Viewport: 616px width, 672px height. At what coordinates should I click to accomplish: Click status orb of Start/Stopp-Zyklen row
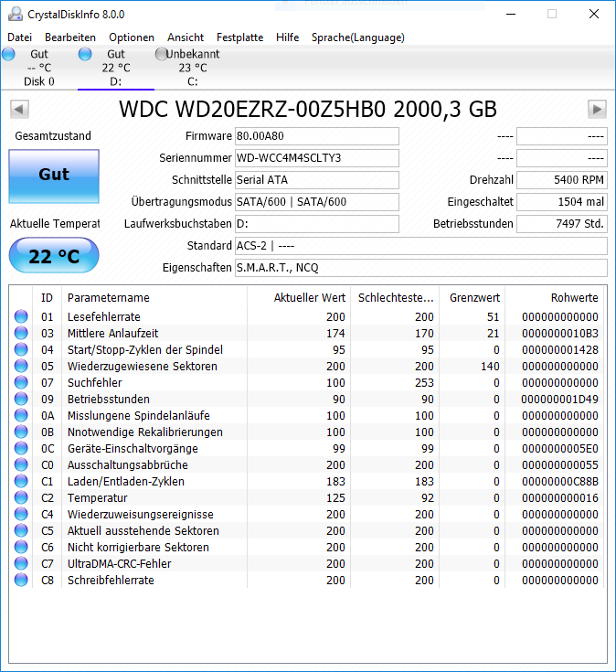click(21, 349)
